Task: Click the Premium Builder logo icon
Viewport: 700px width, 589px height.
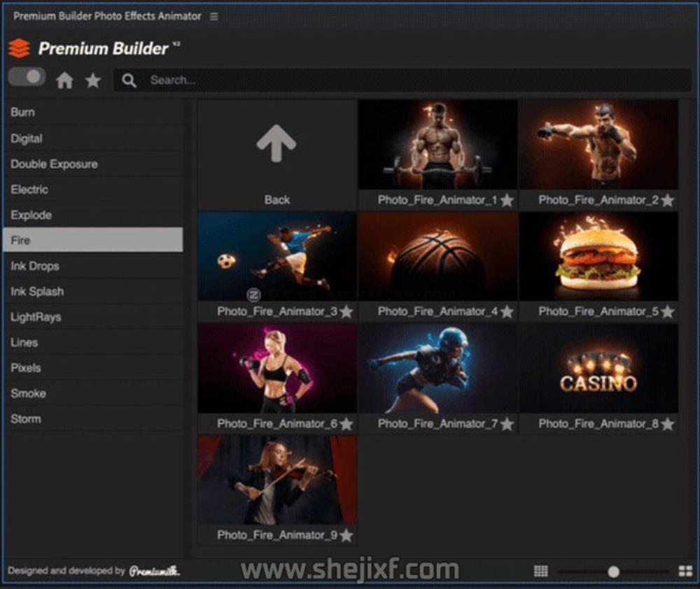Action: (x=19, y=48)
